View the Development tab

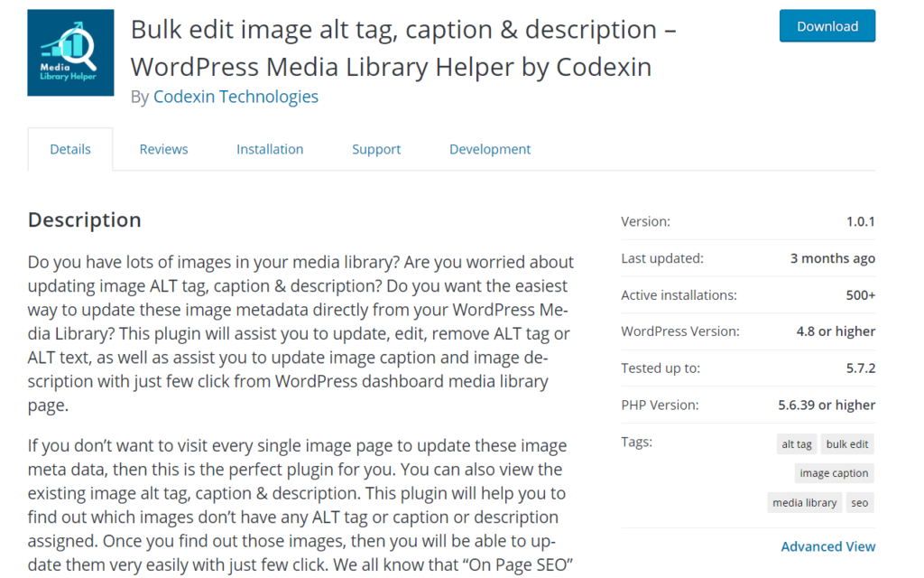(490, 149)
